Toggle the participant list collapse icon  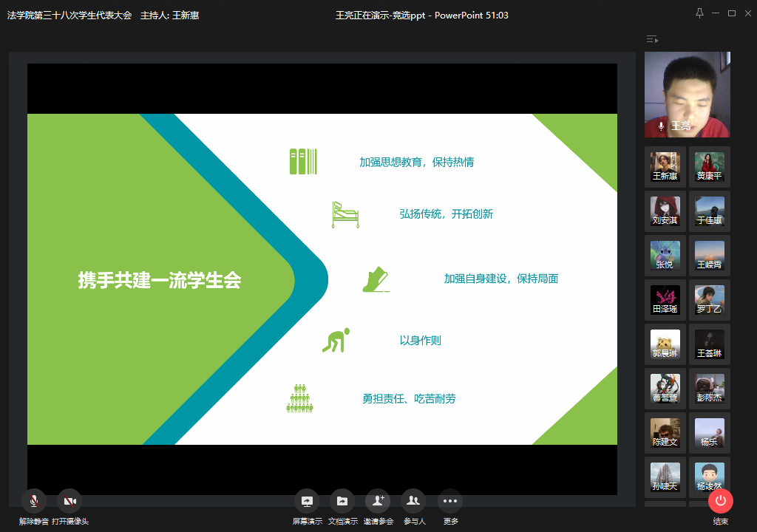click(x=652, y=39)
